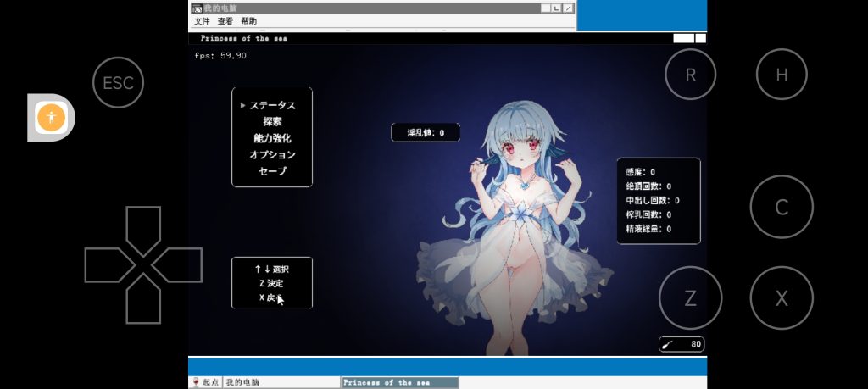Minimize the 我的电脑 window

click(x=546, y=8)
